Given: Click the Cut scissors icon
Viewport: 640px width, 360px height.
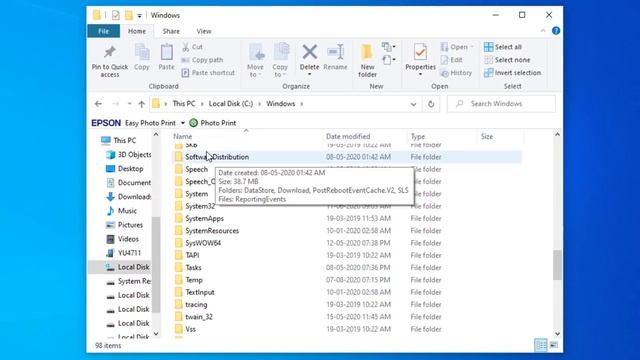Looking at the screenshot, I should (x=186, y=47).
